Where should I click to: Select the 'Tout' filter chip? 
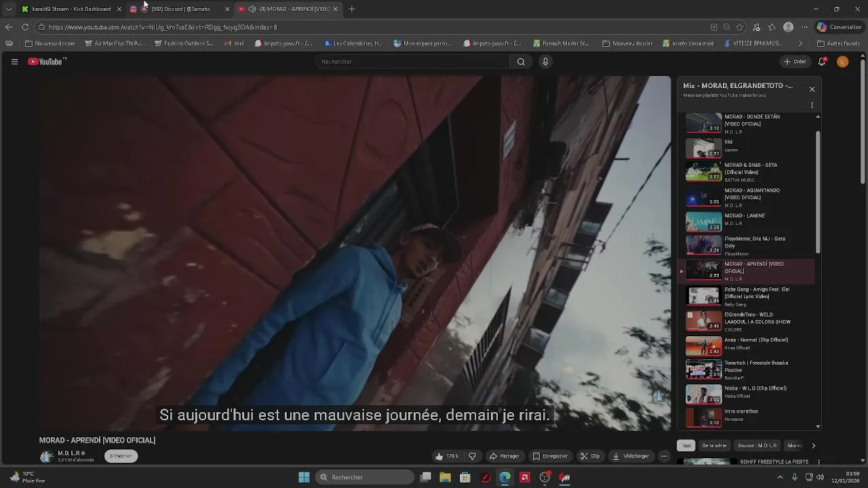tap(686, 445)
